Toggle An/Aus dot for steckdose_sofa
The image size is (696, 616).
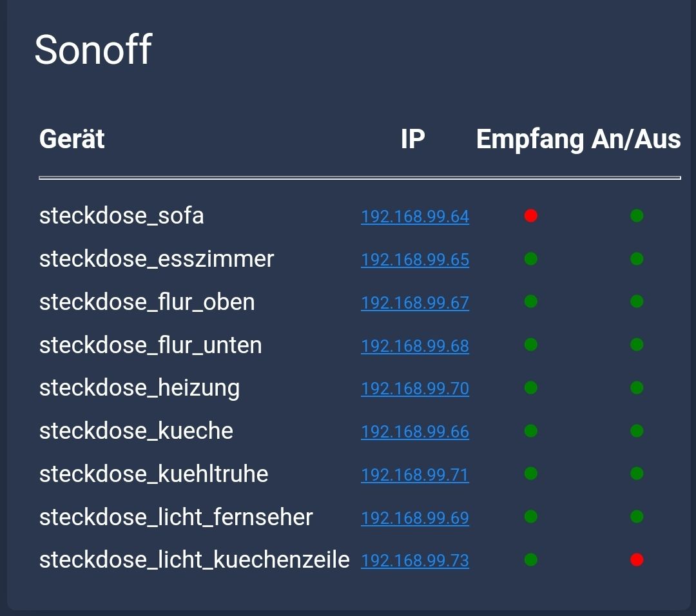coord(637,216)
